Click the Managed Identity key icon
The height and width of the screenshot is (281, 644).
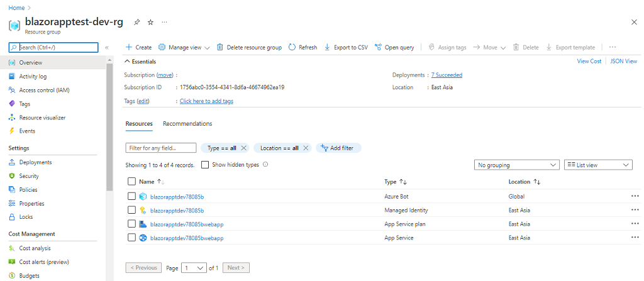pyautogui.click(x=143, y=211)
